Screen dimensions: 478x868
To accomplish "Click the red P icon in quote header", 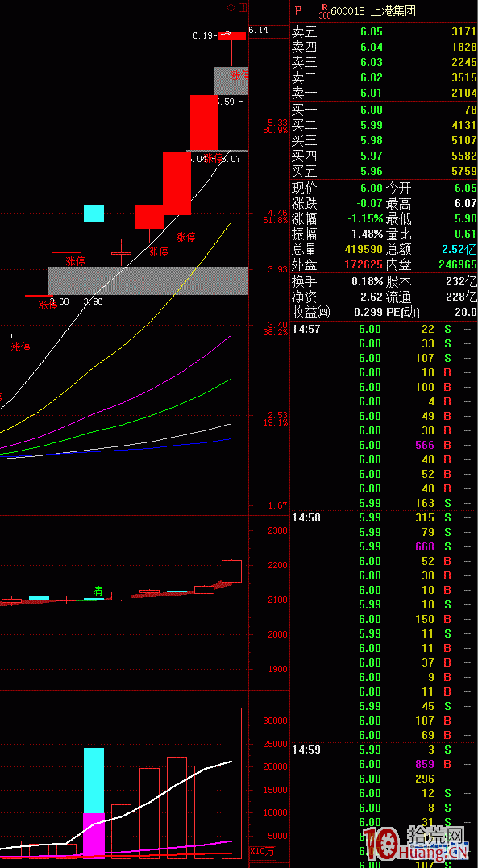I will (x=298, y=10).
